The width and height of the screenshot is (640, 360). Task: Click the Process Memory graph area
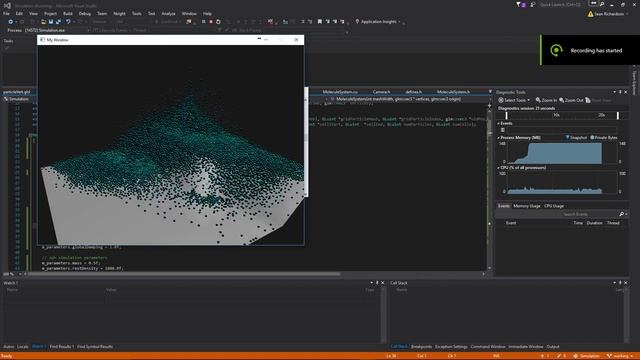[x=562, y=153]
